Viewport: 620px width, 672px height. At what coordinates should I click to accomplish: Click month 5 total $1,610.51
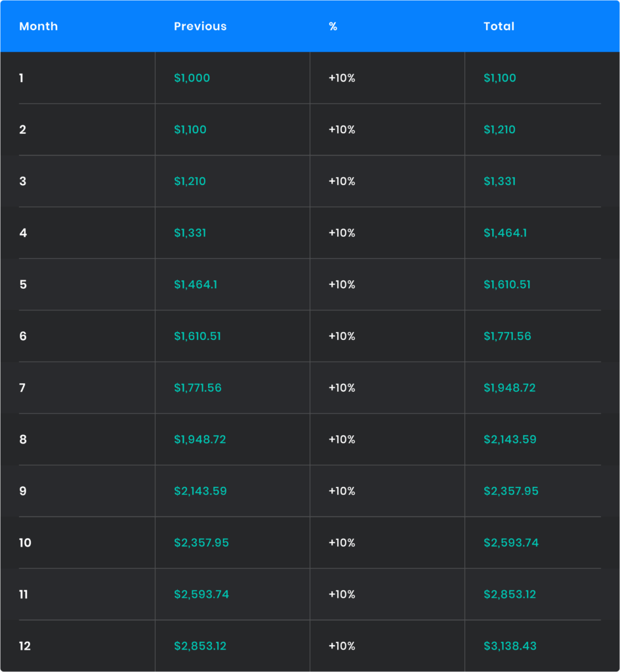[x=507, y=285]
